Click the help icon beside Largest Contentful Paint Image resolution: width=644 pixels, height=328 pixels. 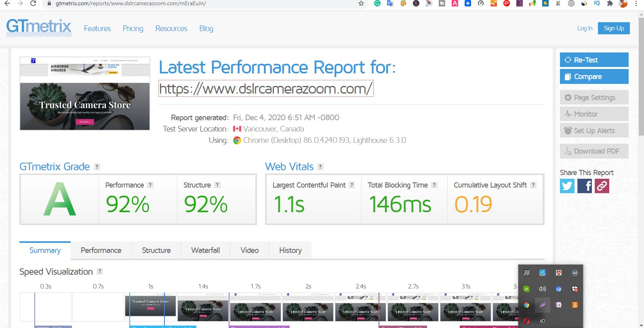352,185
